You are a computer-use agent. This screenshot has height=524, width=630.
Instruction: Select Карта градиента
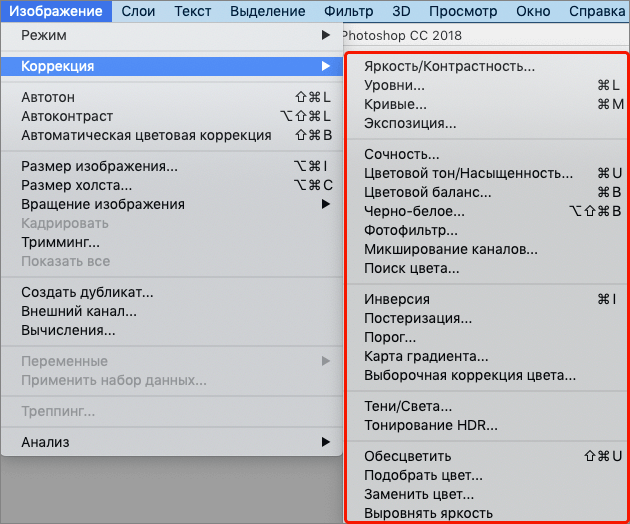[487, 356]
